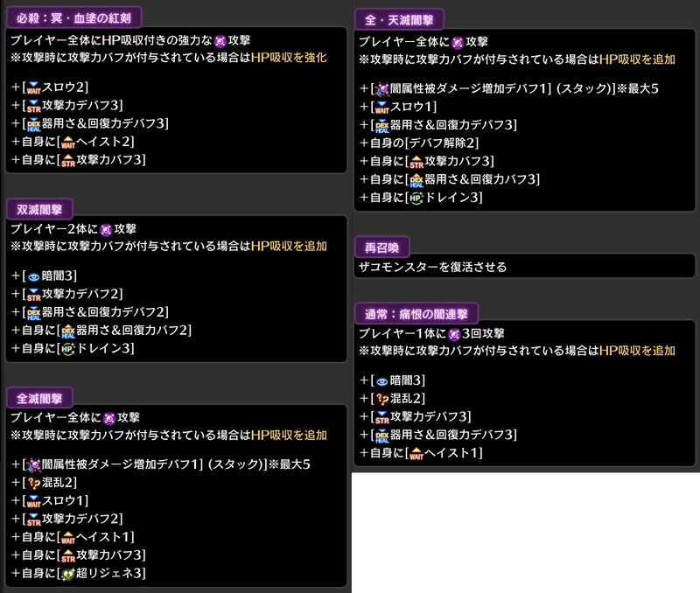Click the 超リジェネ3 icon in 全滅闇撃
This screenshot has height=593, width=700.
[66, 573]
